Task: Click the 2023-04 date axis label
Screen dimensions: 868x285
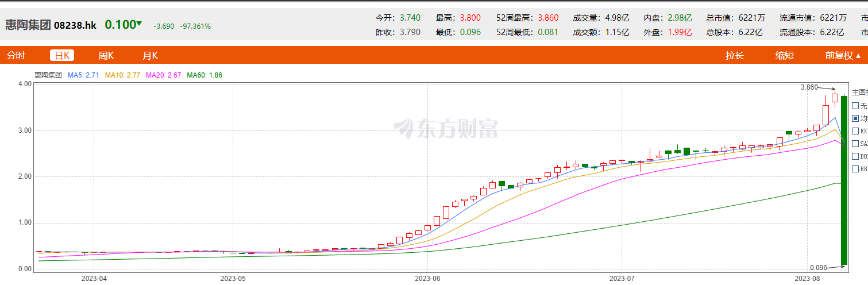Action: [x=95, y=278]
